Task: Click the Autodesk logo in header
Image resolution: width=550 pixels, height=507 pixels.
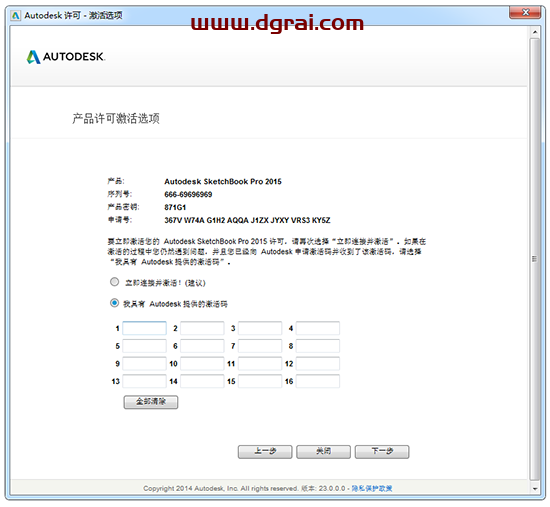Action: [x=66, y=57]
